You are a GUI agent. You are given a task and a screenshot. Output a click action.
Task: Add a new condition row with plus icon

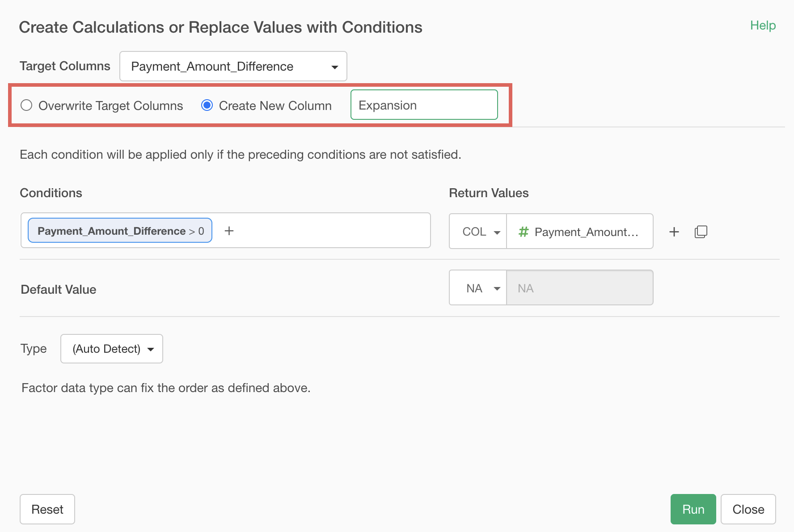pos(674,232)
